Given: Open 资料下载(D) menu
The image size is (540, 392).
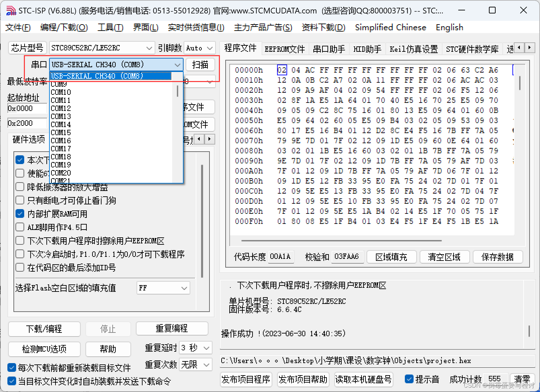Looking at the screenshot, I should [x=323, y=27].
